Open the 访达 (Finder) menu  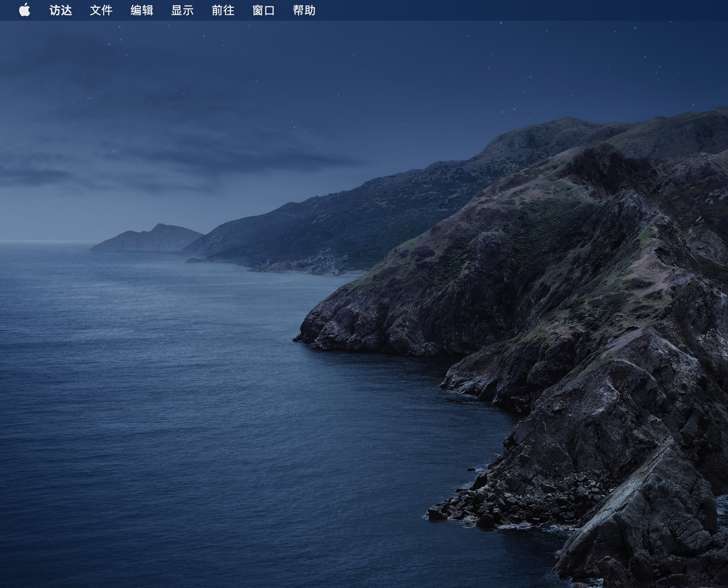60,10
